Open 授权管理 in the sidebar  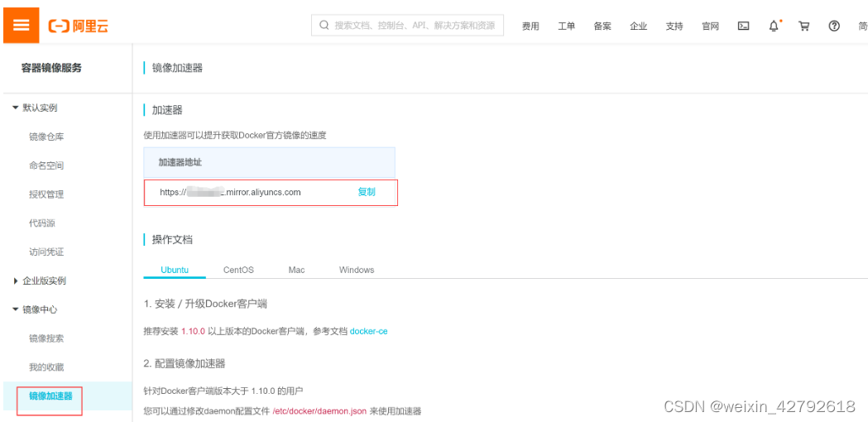point(46,194)
